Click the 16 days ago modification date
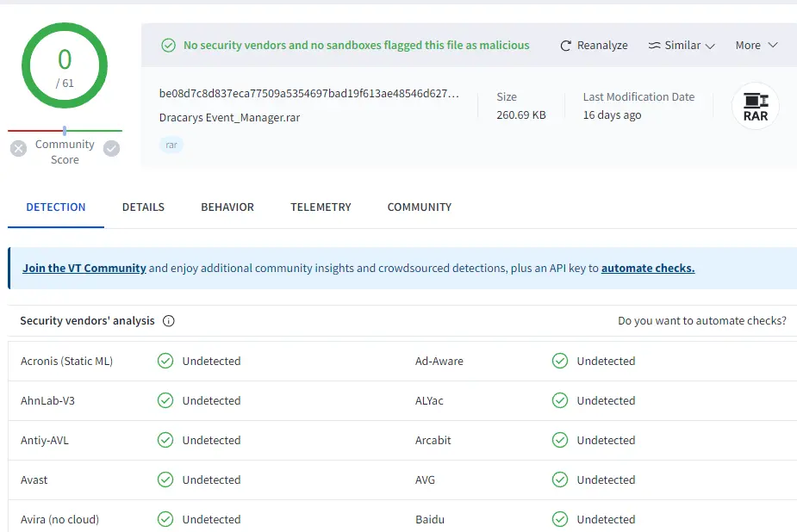Viewport: 797px width, 532px height. pos(612,115)
